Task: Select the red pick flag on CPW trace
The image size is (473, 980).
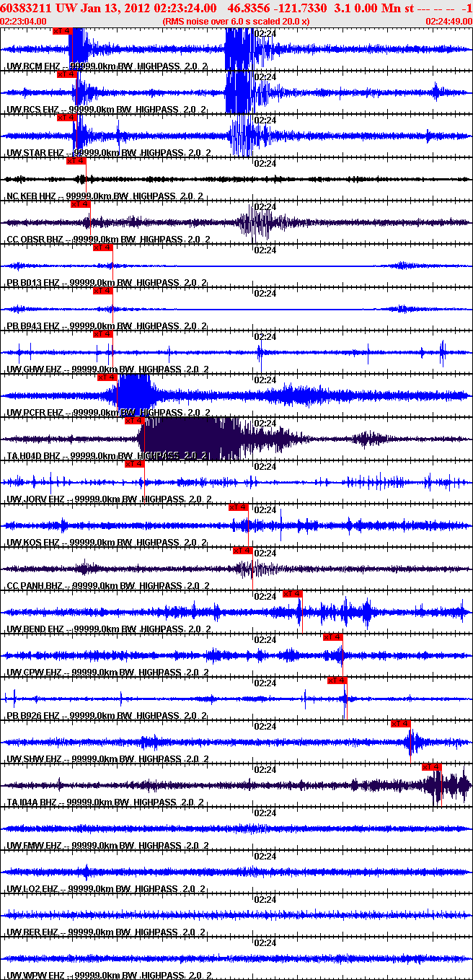Action: 332,637
